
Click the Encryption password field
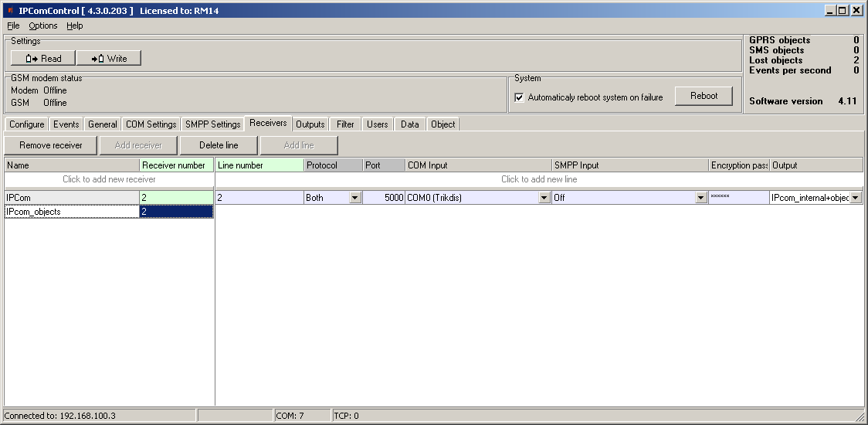click(738, 198)
